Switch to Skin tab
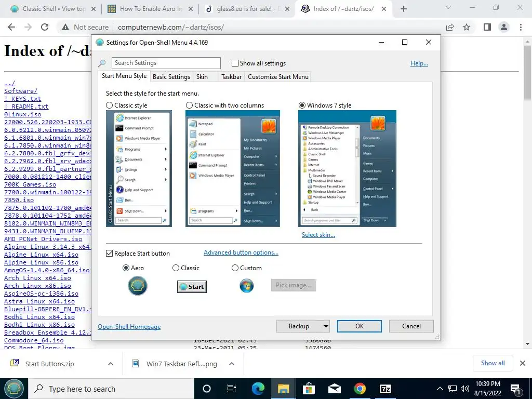 202,77
